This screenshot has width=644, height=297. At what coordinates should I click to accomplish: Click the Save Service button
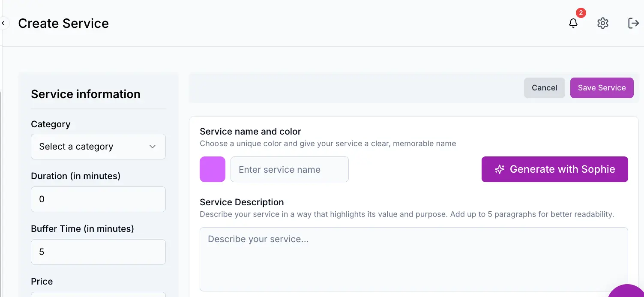(x=602, y=87)
